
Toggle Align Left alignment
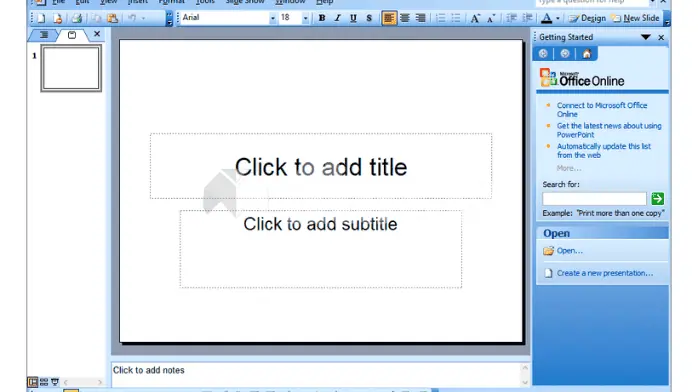coord(389,18)
